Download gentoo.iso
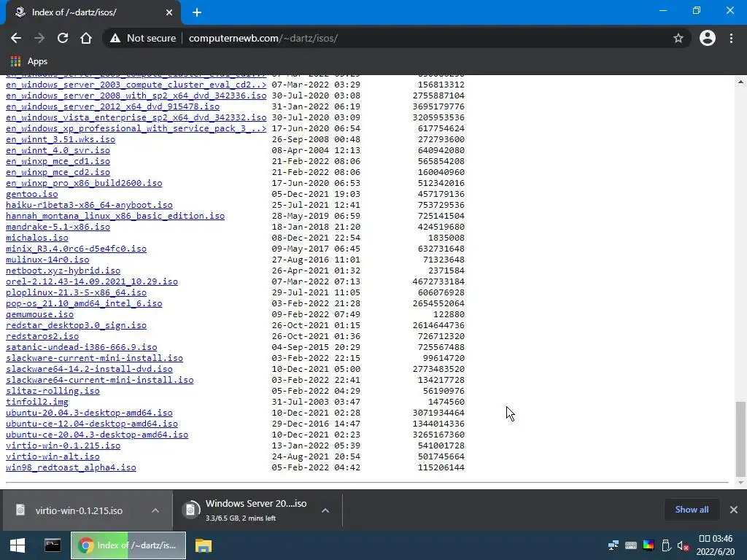747x560 pixels. [32, 194]
